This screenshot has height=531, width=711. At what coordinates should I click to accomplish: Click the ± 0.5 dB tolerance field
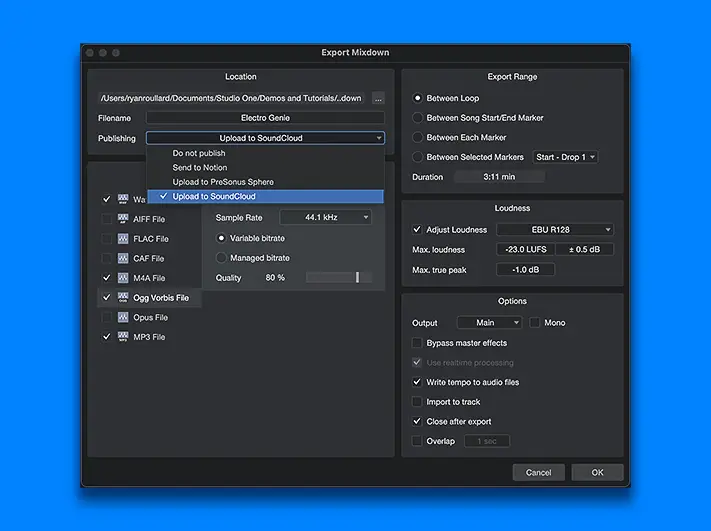[x=584, y=249]
